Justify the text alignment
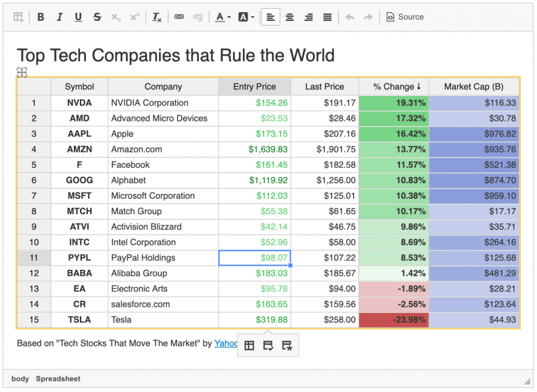The height and width of the screenshot is (392, 537). 328,17
